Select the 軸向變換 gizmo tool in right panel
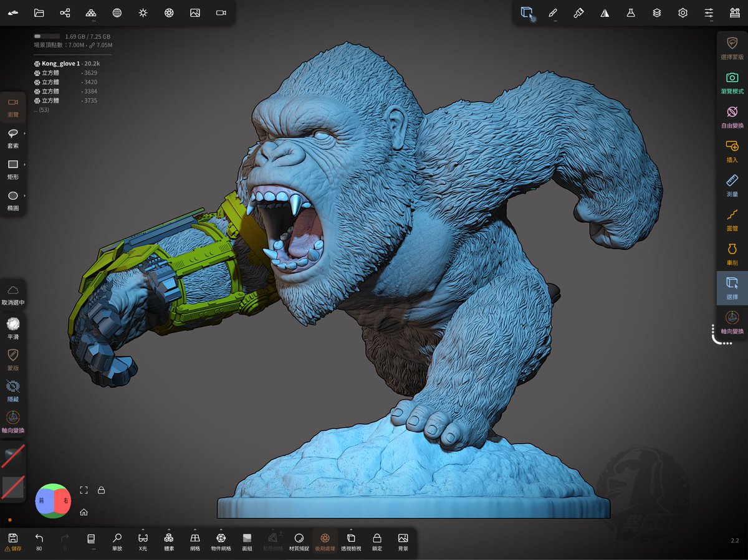 tap(732, 323)
